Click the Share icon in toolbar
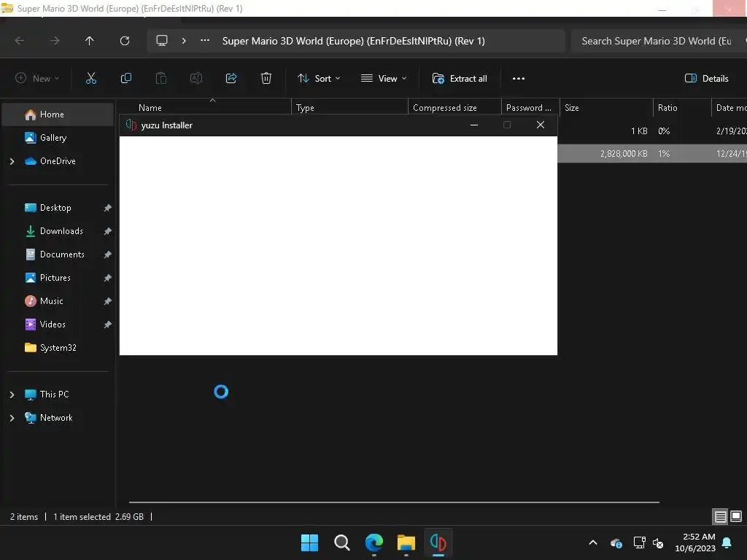 tap(231, 79)
